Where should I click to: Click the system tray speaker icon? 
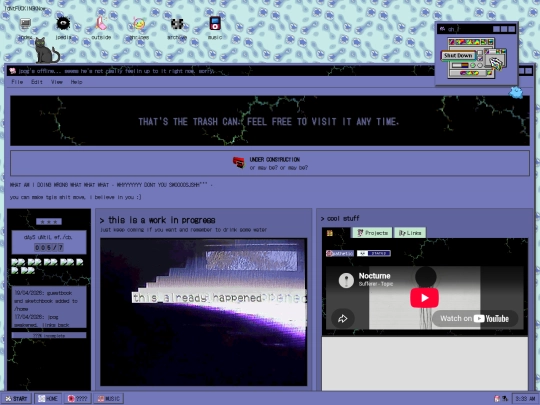(505, 398)
